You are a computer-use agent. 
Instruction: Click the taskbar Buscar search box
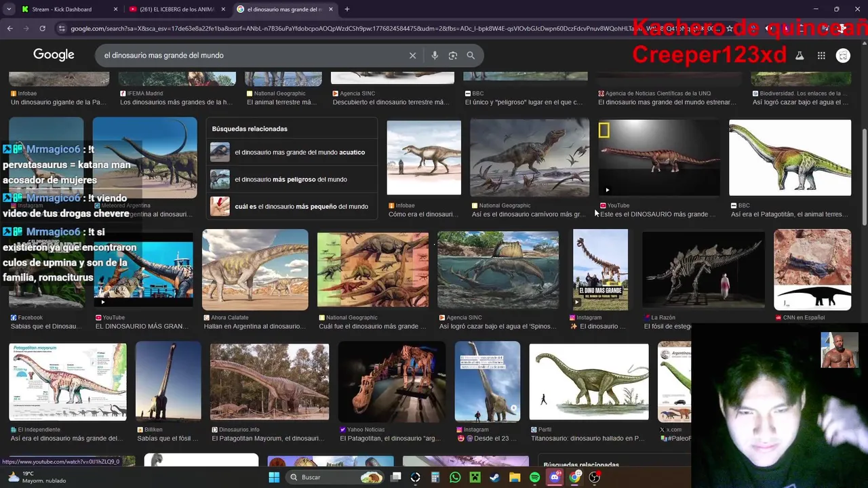point(335,477)
